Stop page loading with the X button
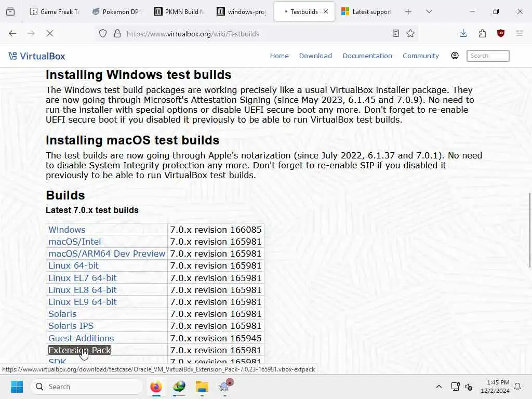Image resolution: width=532 pixels, height=399 pixels. click(x=49, y=33)
